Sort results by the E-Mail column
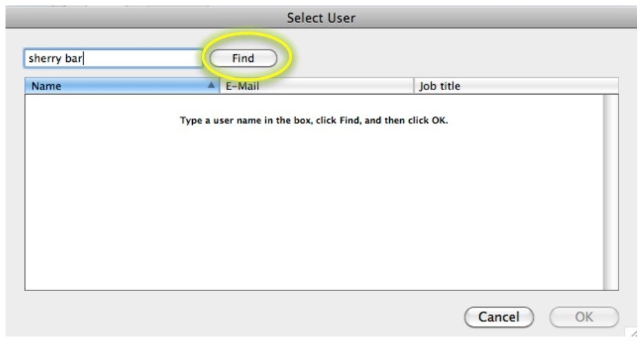 pyautogui.click(x=317, y=87)
